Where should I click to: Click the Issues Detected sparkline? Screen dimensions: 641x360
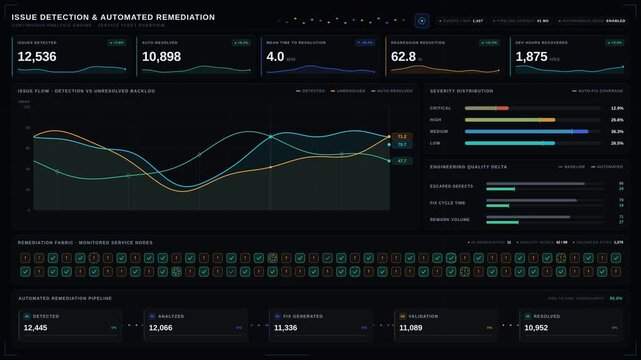pos(72,69)
